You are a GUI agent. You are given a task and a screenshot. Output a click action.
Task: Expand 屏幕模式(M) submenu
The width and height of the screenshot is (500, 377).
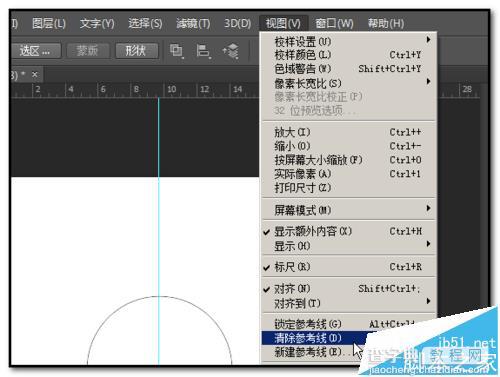(349, 210)
